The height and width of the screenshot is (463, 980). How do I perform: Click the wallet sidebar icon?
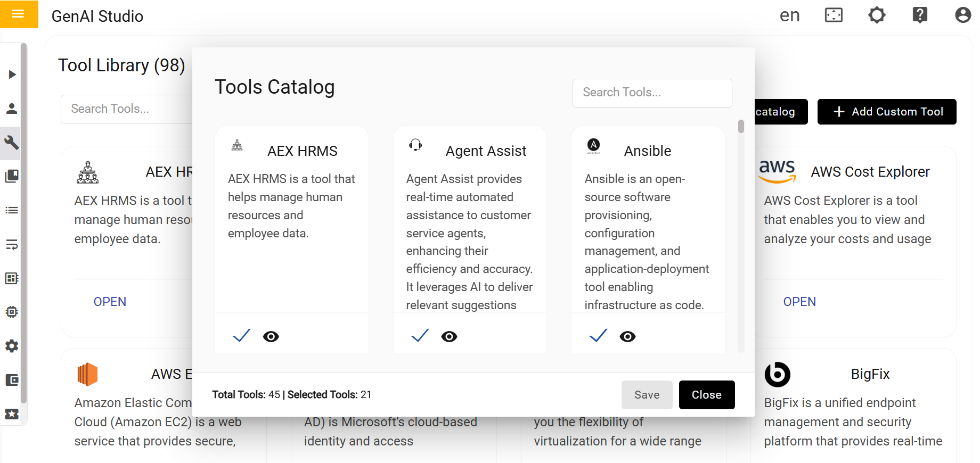(x=12, y=380)
